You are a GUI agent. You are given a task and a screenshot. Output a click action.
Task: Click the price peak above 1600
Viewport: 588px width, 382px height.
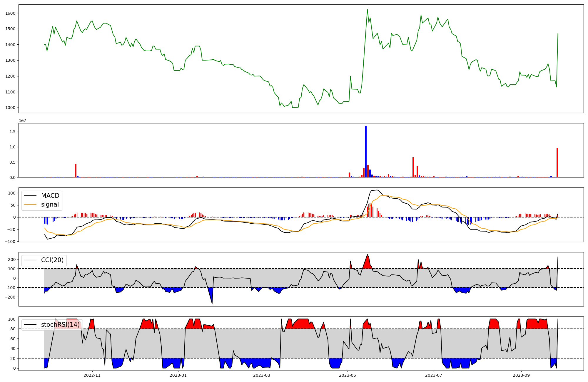[x=367, y=10]
